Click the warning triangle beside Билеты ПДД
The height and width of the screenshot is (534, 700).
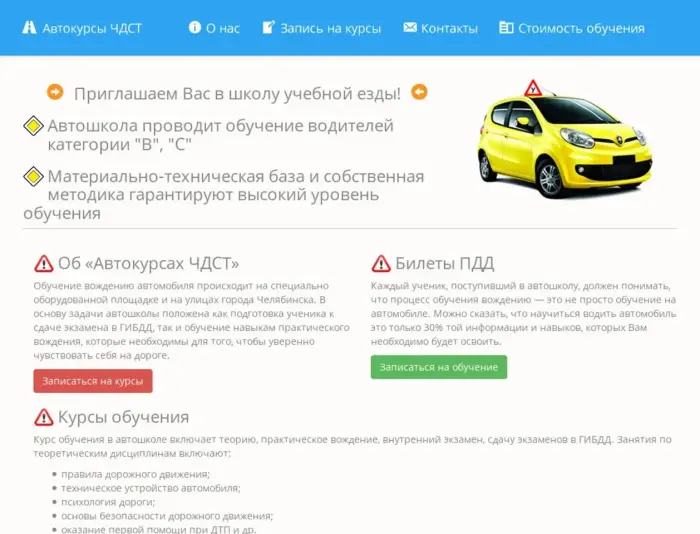[x=381, y=263]
